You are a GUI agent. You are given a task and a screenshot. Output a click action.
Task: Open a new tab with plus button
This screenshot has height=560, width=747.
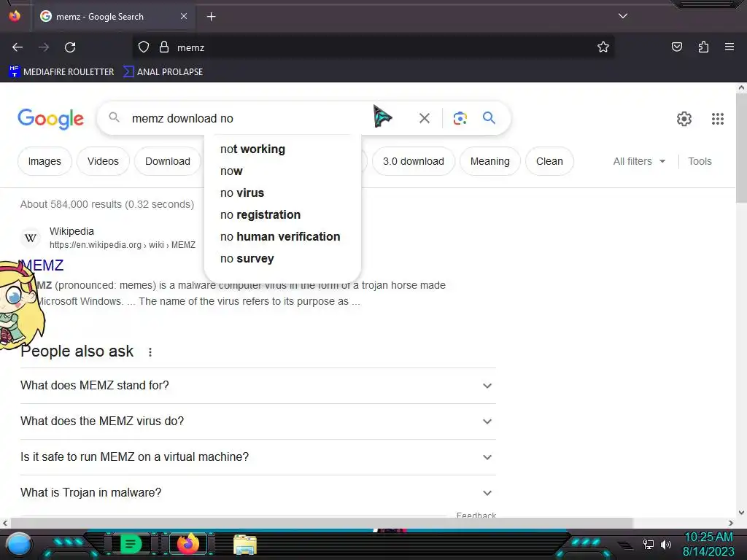pyautogui.click(x=211, y=17)
